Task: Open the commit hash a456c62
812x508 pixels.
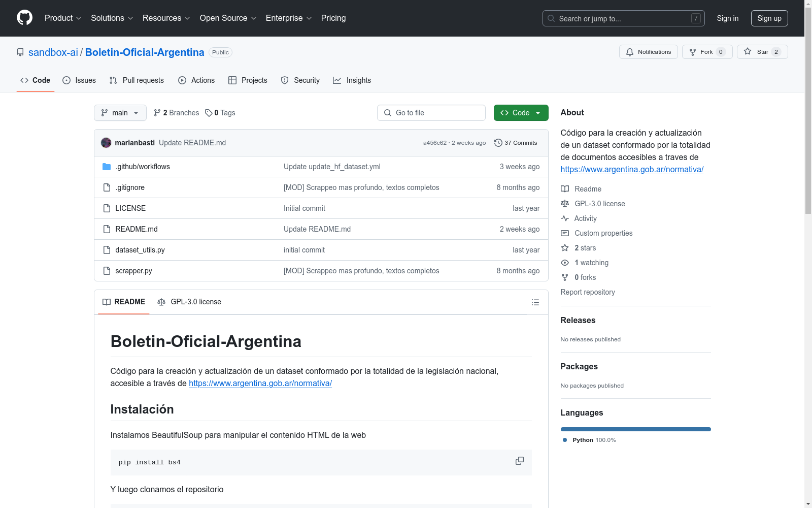Action: pos(435,143)
